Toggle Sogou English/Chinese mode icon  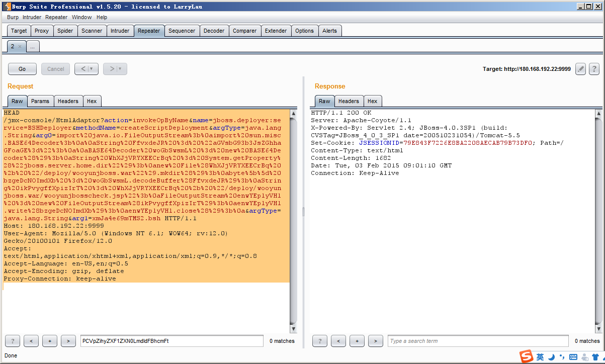(540, 357)
